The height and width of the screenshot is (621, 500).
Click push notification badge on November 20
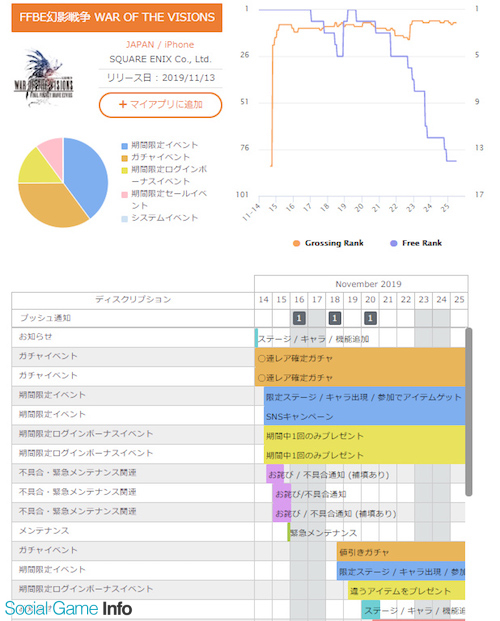[x=370, y=318]
